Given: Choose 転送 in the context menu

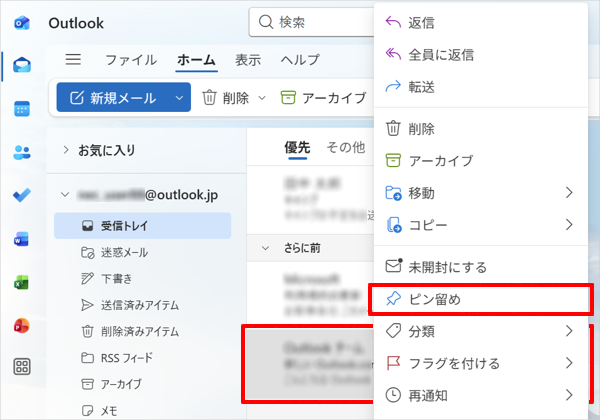Looking at the screenshot, I should coord(481,87).
